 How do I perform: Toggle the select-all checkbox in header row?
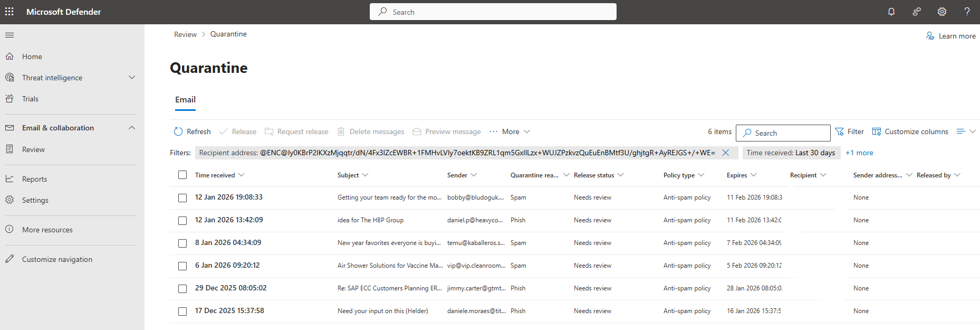pos(182,175)
